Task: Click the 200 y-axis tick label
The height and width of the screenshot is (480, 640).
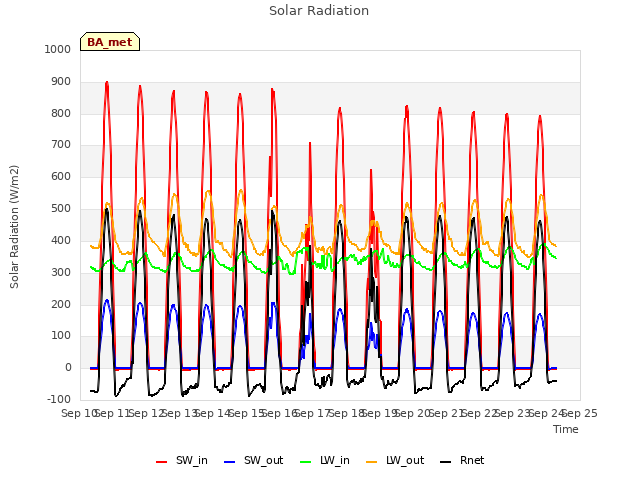Action: pyautogui.click(x=61, y=304)
